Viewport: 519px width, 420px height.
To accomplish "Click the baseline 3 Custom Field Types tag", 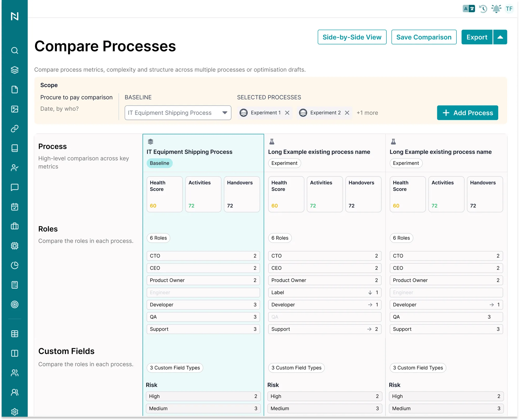I will pos(175,368).
